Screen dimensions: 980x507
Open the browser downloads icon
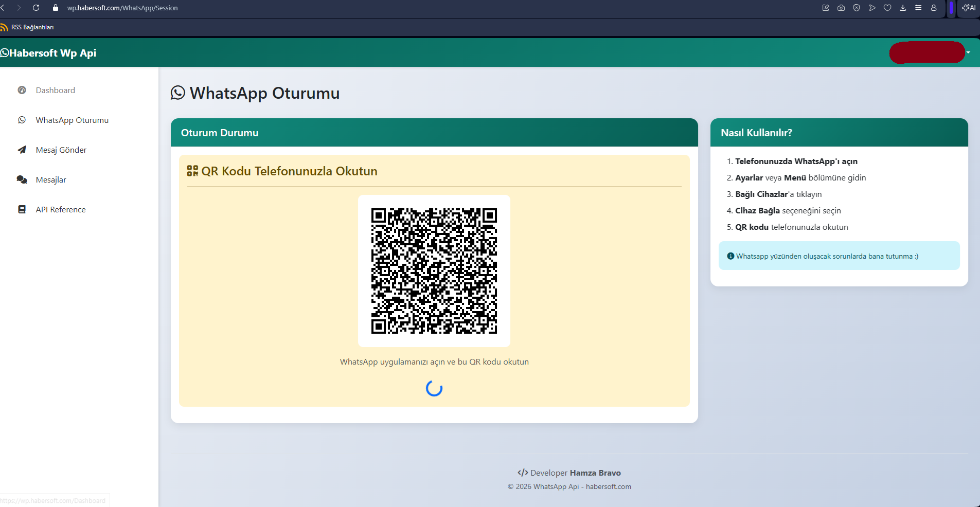[x=903, y=8]
